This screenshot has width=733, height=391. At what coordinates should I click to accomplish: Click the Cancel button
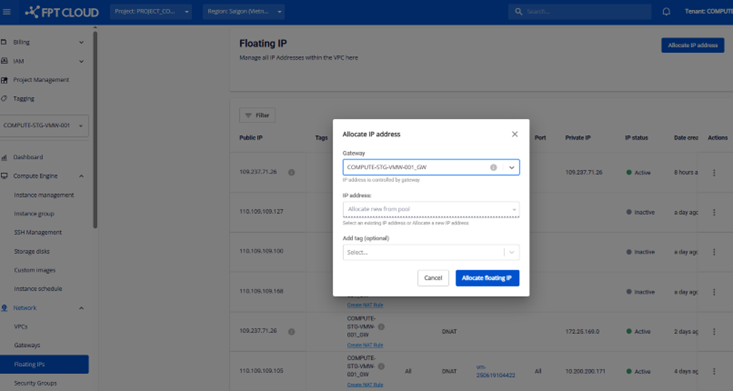tap(433, 278)
